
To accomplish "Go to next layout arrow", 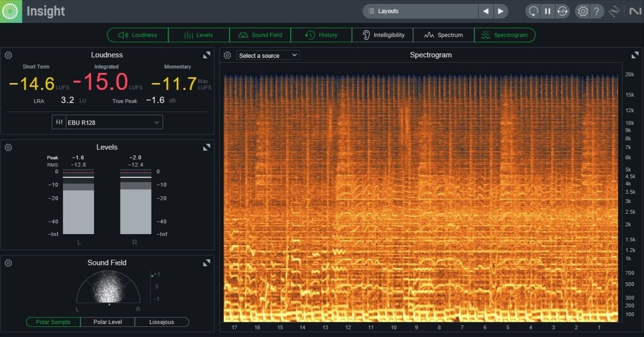I will click(501, 11).
